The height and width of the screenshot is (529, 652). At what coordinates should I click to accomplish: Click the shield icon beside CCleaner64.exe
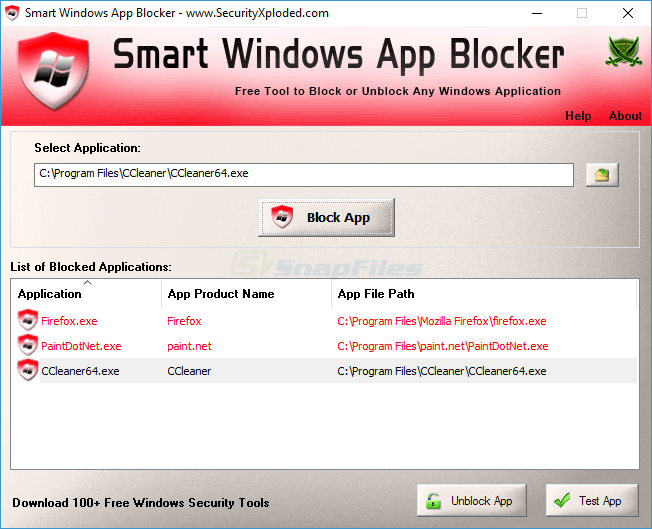(x=28, y=370)
